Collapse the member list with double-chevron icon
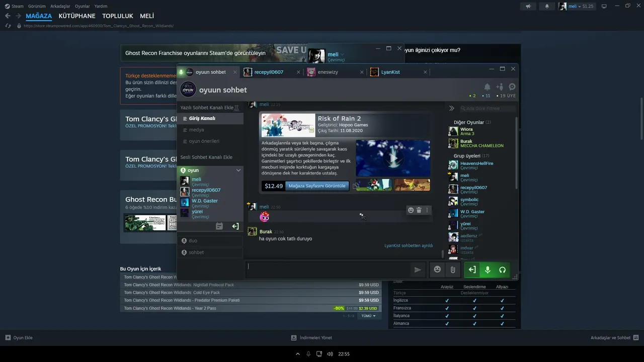Screen dimensions: 644x362 tap(451, 108)
